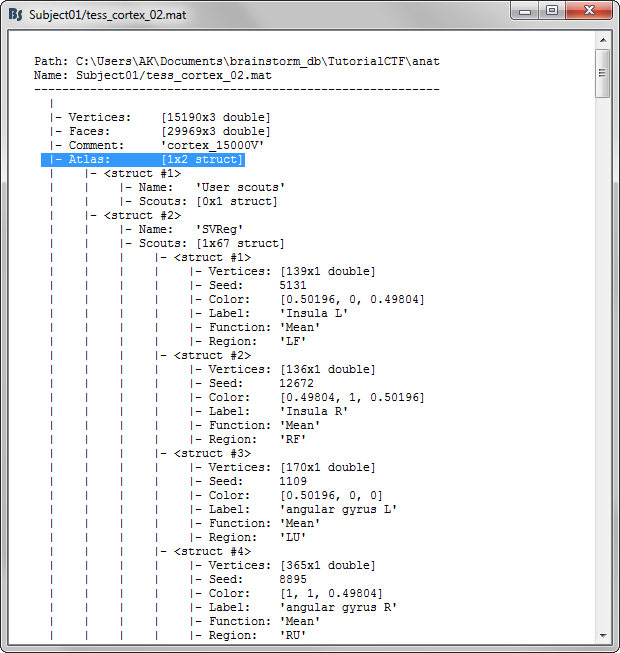620x653 pixels.
Task: Click the <struct #3> header under Scouts
Action: coord(212,453)
